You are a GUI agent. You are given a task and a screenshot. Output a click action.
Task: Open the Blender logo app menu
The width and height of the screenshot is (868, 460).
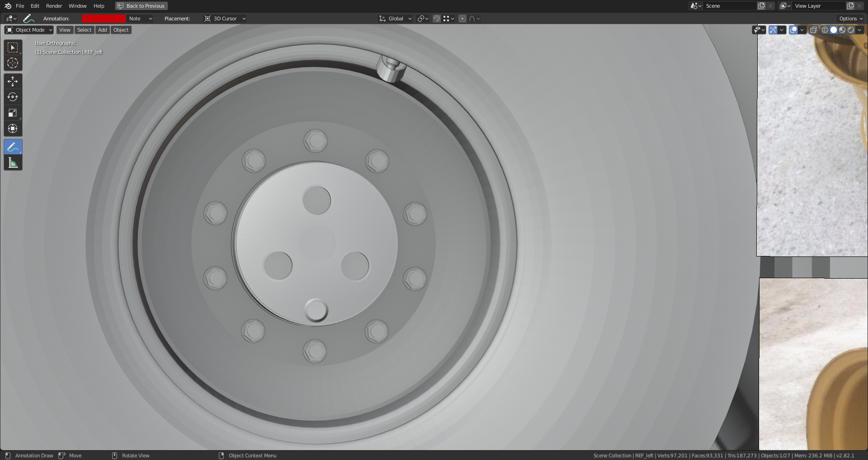pos(8,6)
